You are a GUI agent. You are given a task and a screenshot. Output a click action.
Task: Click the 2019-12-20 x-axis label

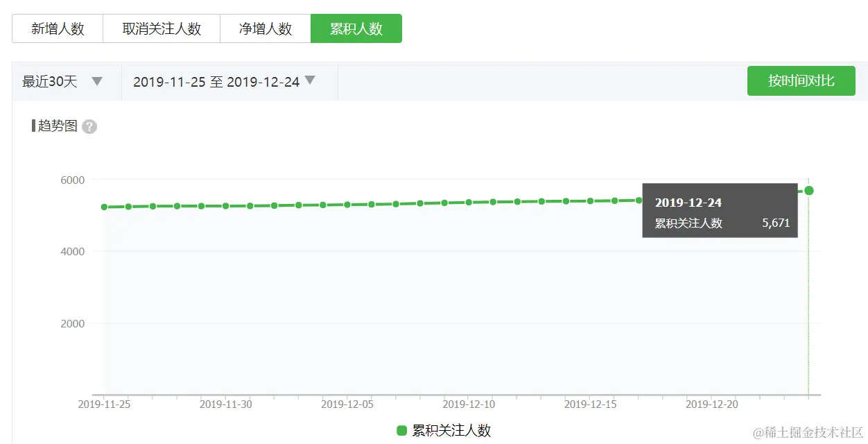(712, 404)
